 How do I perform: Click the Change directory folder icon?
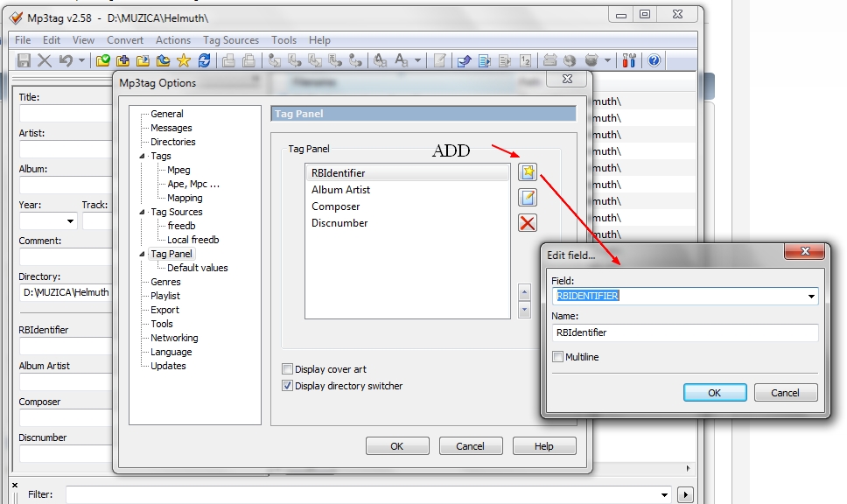tap(102, 60)
